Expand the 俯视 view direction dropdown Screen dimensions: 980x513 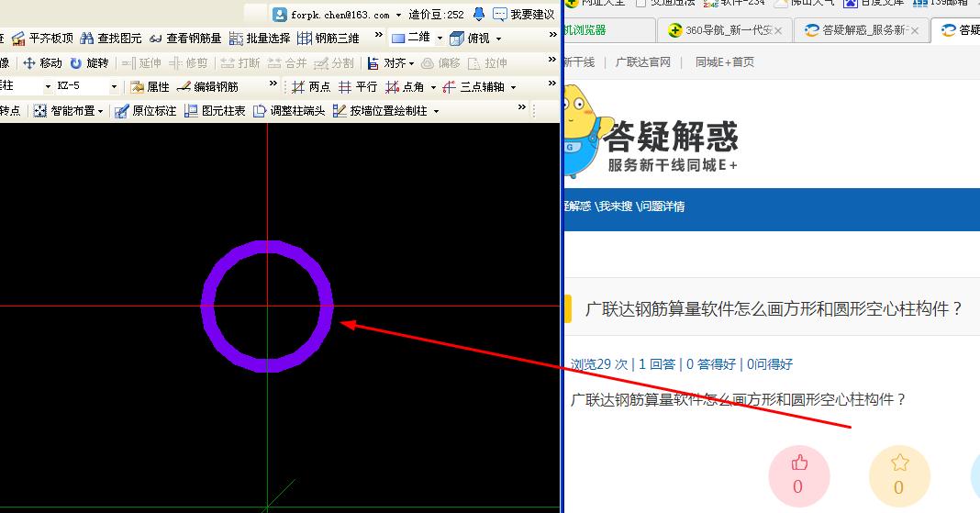[x=498, y=39]
